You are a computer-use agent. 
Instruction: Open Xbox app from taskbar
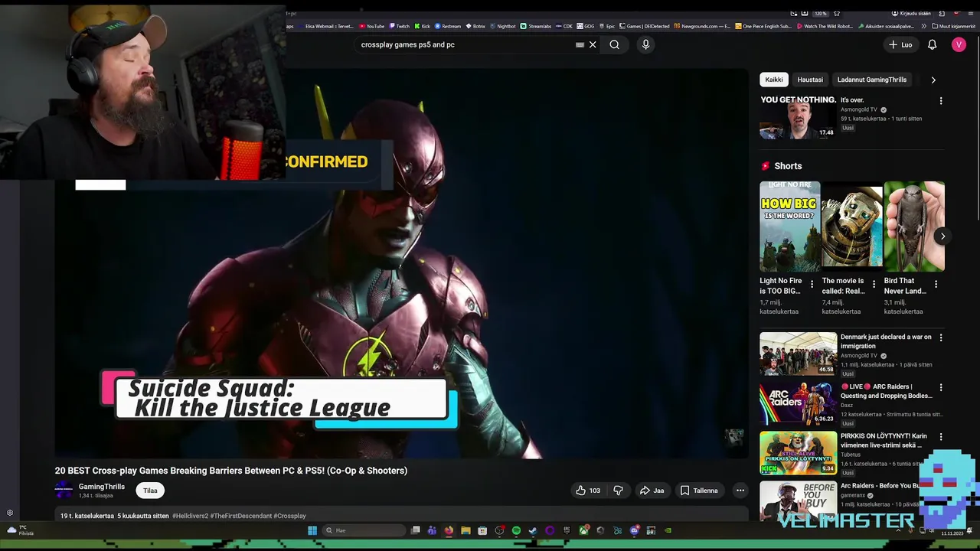[584, 530]
